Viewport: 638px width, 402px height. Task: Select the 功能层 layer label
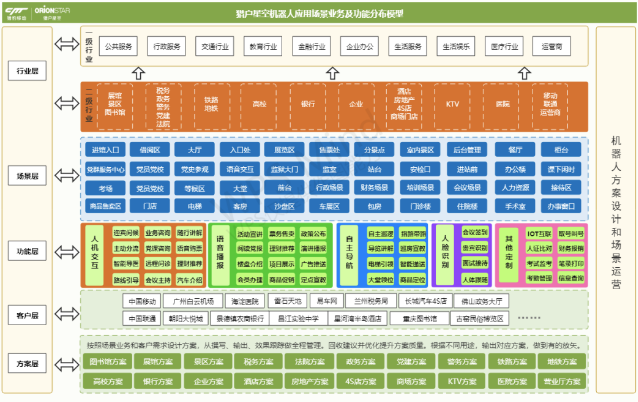tap(27, 251)
